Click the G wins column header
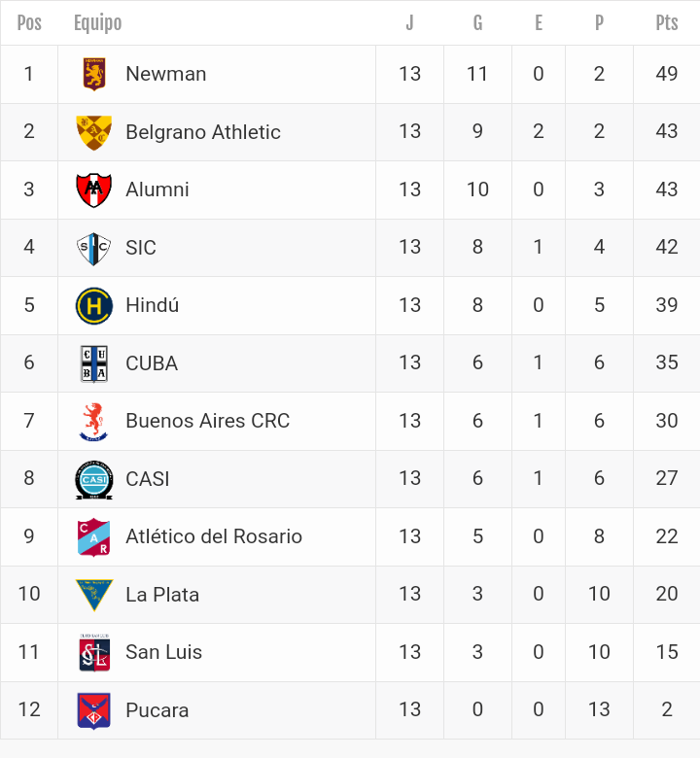This screenshot has width=700, height=758. [x=477, y=22]
